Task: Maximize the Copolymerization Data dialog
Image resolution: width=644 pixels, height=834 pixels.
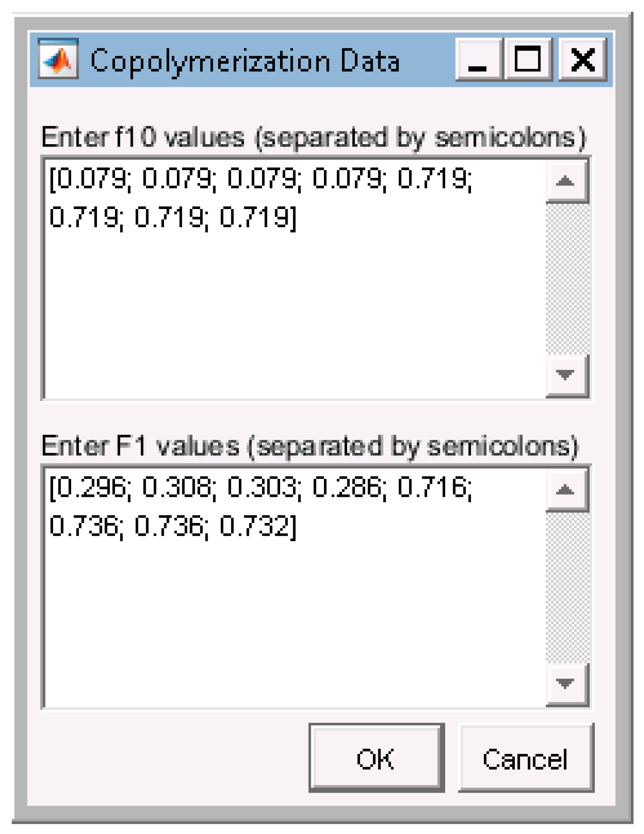Action: tap(528, 59)
